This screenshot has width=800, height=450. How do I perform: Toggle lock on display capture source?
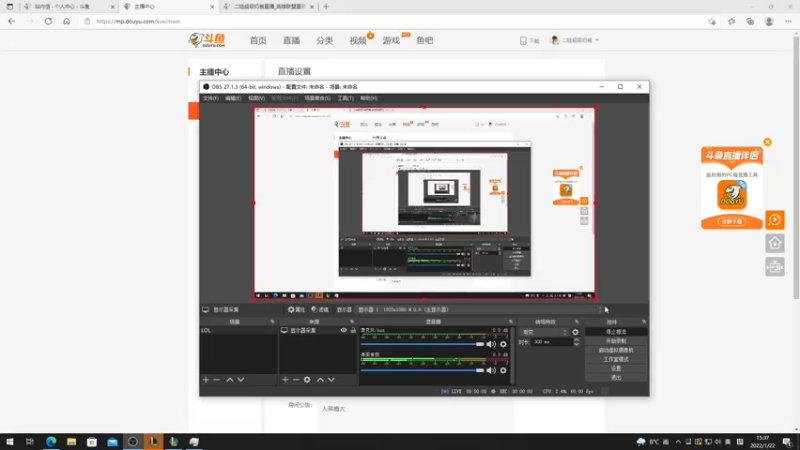tap(353, 331)
